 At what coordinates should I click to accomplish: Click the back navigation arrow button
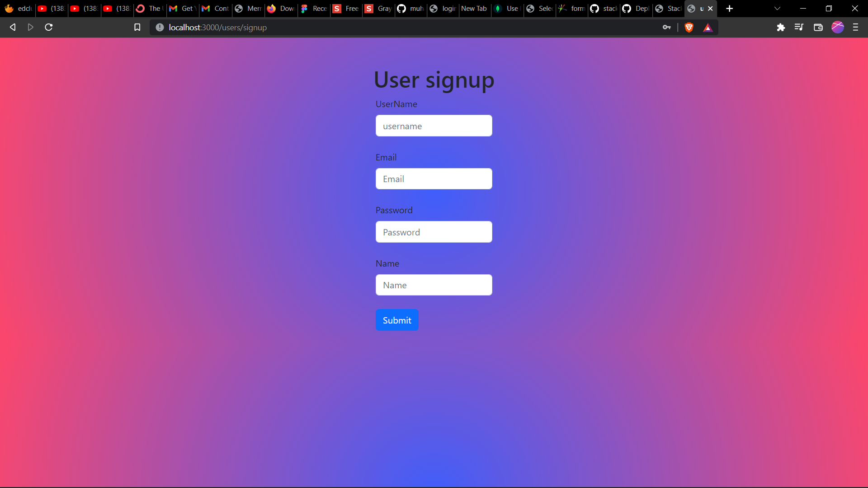click(x=12, y=27)
